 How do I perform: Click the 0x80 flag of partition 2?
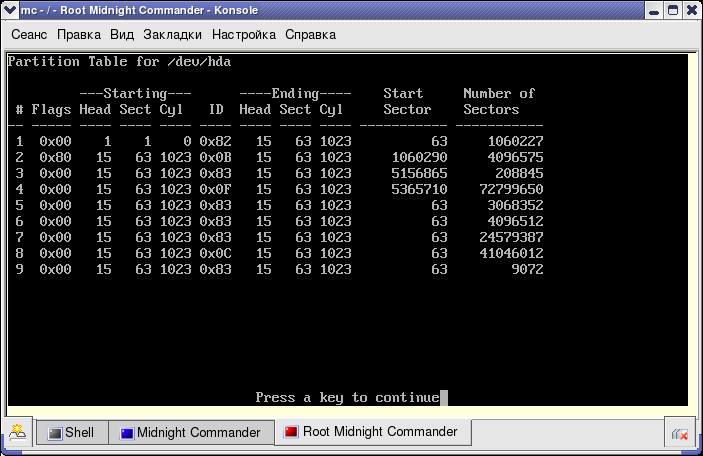(55, 157)
